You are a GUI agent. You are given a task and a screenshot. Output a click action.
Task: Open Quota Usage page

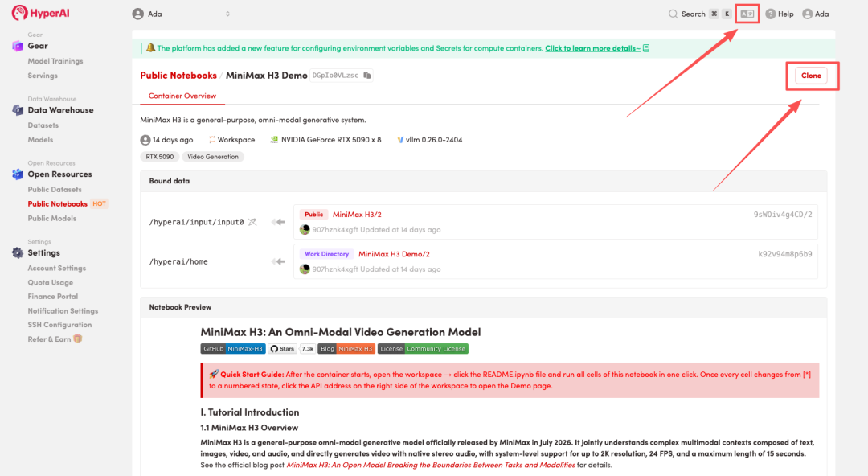point(51,282)
